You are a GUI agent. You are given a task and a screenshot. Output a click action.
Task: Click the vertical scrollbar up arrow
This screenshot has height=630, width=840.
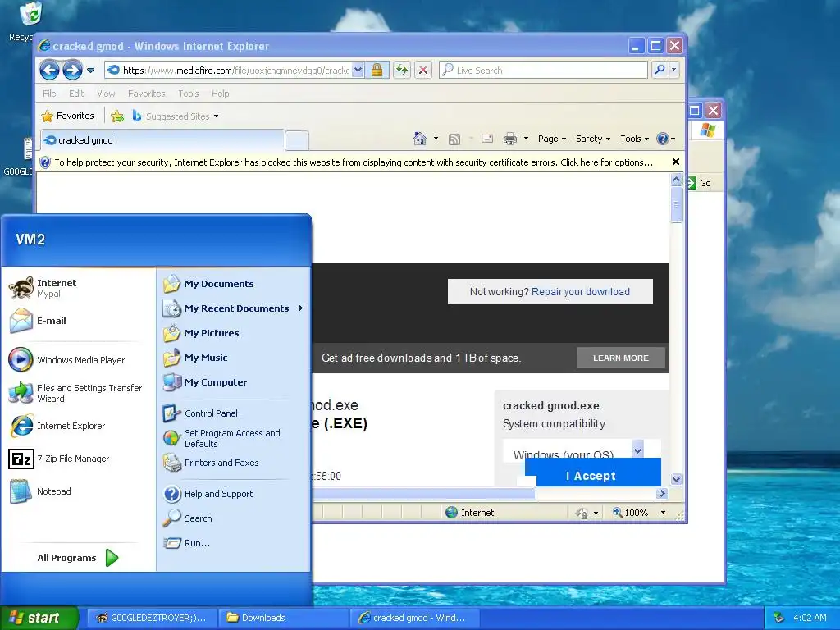676,180
